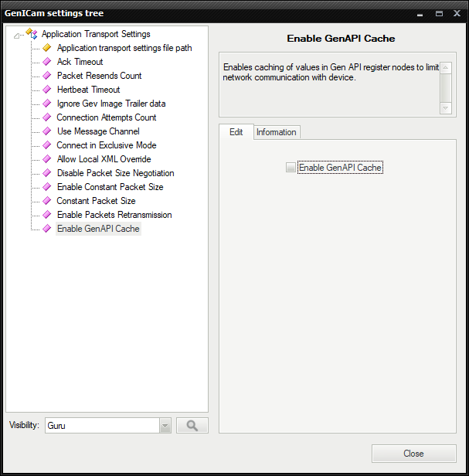
Task: Click the Application Transport Settings root icon
Action: 32,33
